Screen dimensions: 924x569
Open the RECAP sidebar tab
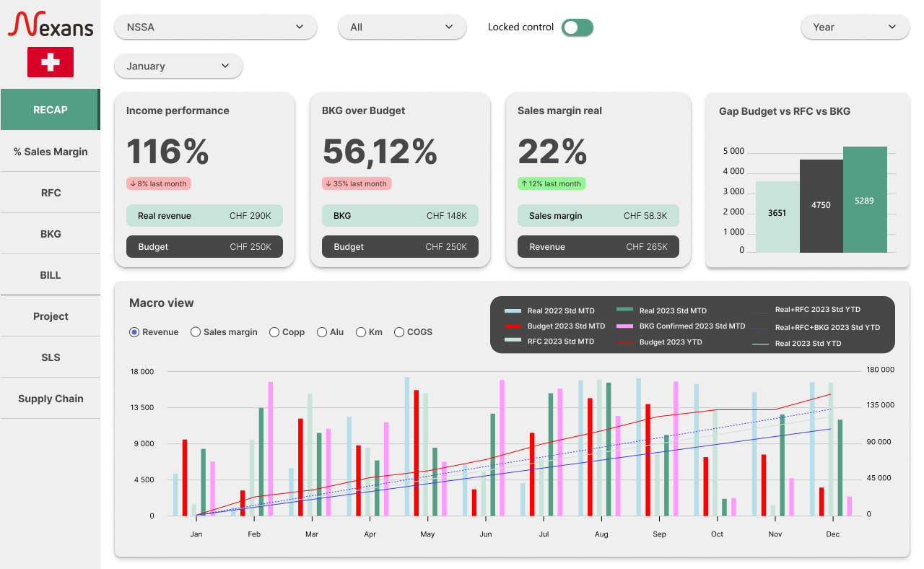[x=51, y=110]
